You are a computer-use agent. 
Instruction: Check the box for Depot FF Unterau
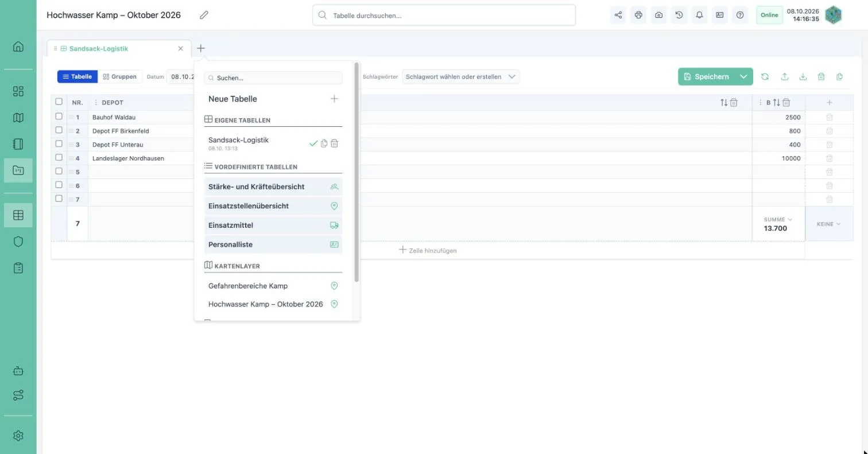click(59, 144)
